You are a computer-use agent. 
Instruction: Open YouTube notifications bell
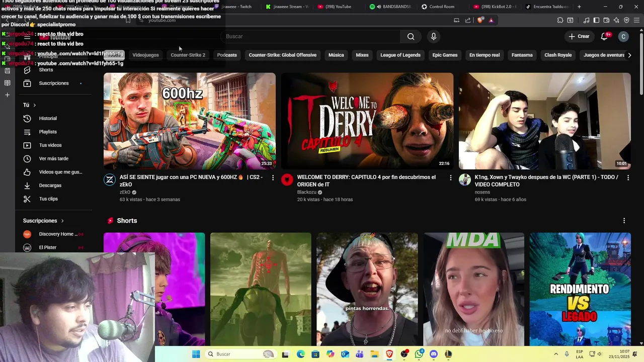click(x=605, y=36)
